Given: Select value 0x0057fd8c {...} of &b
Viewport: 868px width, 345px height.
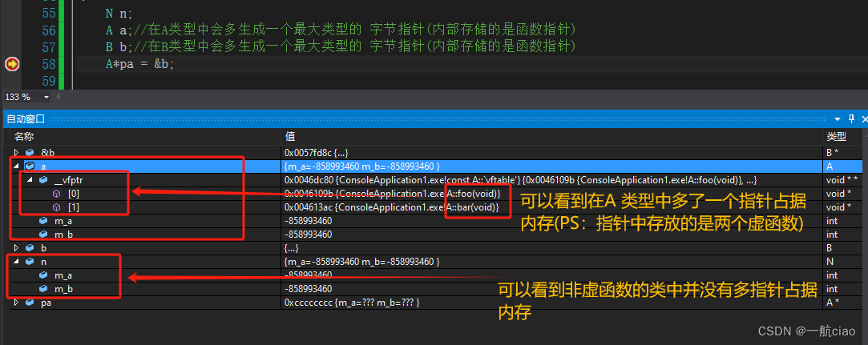Looking at the screenshot, I should click(x=316, y=152).
